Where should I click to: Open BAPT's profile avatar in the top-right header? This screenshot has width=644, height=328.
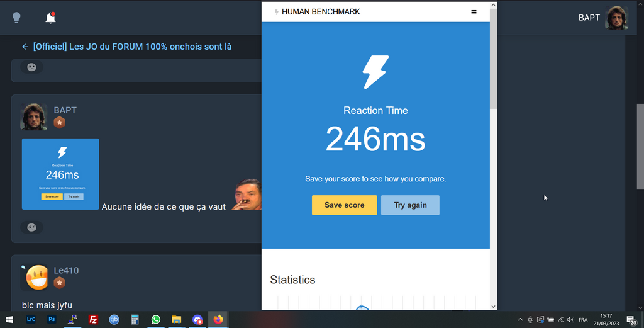[616, 18]
